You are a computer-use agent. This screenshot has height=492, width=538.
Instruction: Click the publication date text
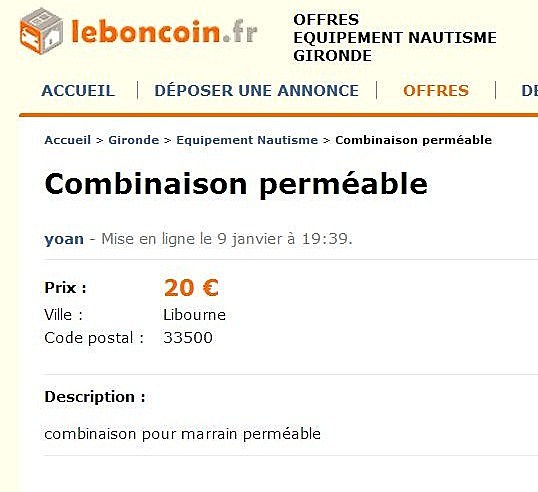click(x=227, y=239)
